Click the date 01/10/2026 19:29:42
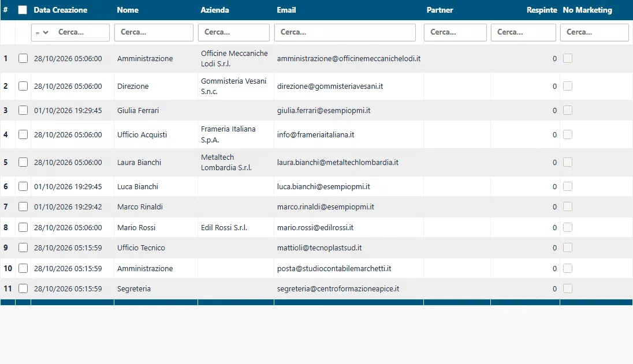This screenshot has height=364, width=633. click(68, 207)
